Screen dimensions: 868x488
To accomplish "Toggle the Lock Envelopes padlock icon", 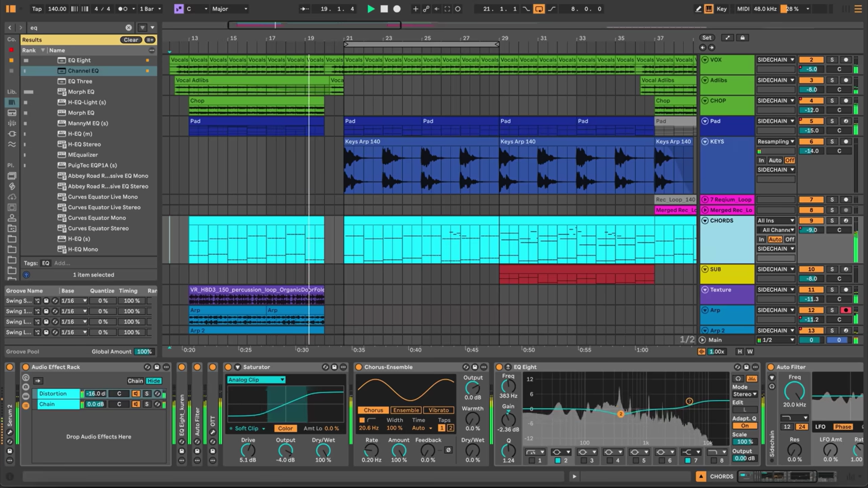I will [742, 38].
